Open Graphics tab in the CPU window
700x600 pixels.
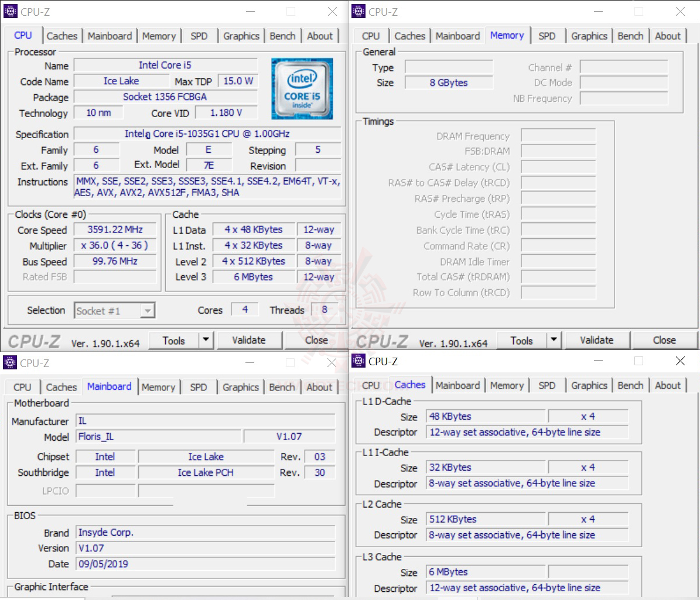241,36
